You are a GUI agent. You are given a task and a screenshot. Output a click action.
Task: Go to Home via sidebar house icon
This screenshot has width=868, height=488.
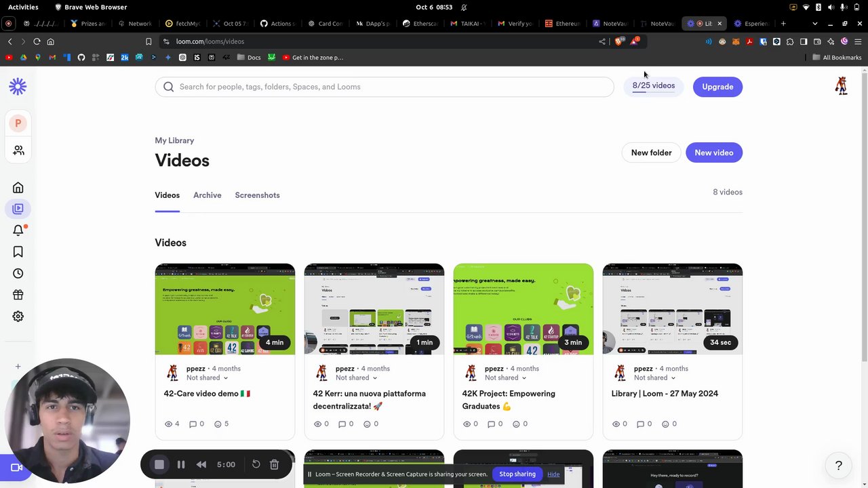tap(18, 188)
